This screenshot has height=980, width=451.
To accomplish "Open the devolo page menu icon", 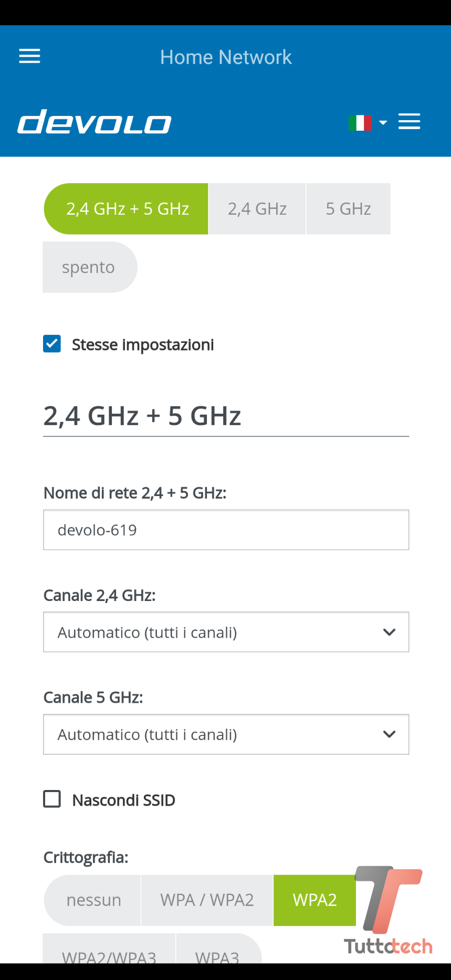I will click(409, 121).
